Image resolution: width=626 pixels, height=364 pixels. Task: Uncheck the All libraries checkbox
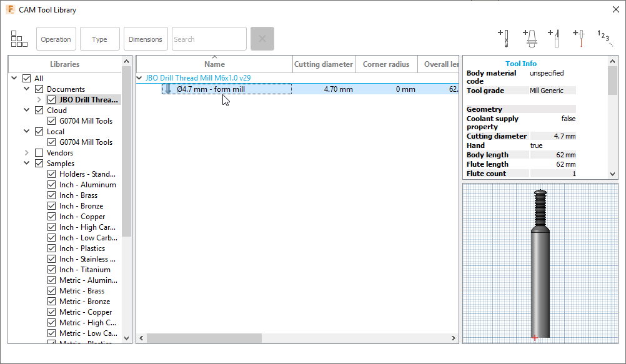[x=26, y=77]
